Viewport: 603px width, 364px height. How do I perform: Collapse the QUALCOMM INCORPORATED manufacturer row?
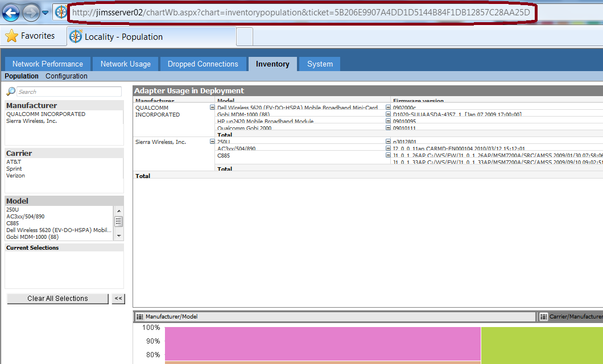coord(212,107)
